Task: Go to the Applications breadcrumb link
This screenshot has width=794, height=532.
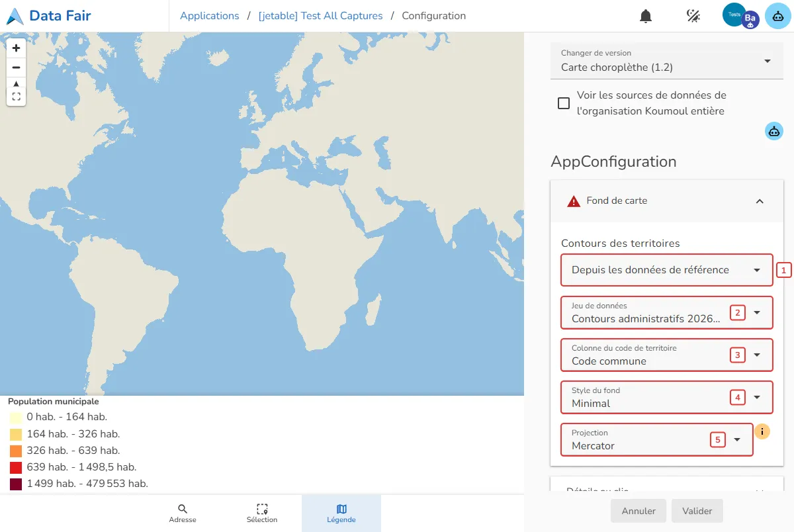Action: pyautogui.click(x=210, y=16)
